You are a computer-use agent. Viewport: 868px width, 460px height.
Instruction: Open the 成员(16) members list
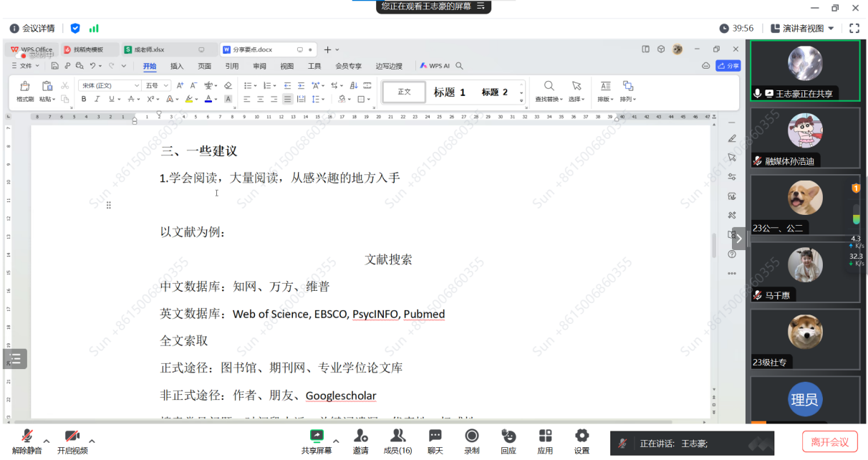tap(397, 441)
